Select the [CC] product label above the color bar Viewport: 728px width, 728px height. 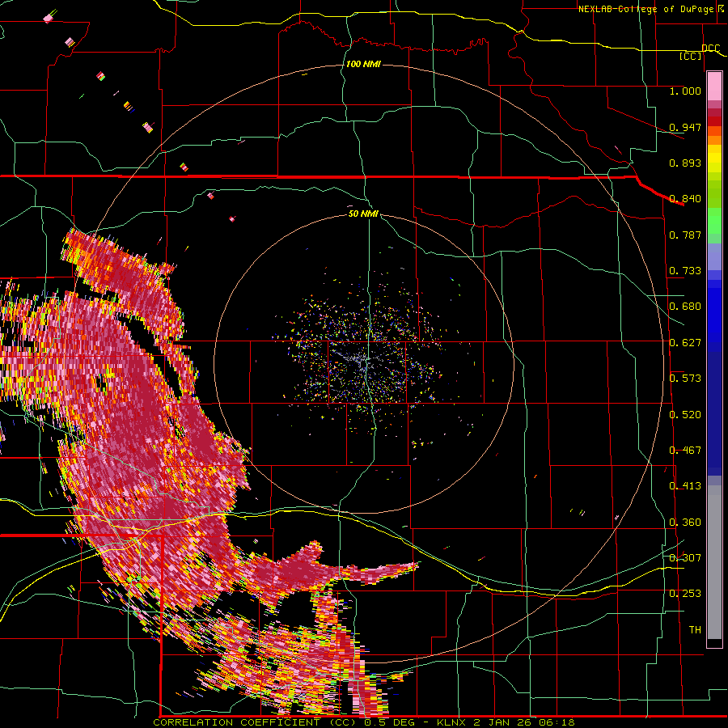tap(690, 56)
